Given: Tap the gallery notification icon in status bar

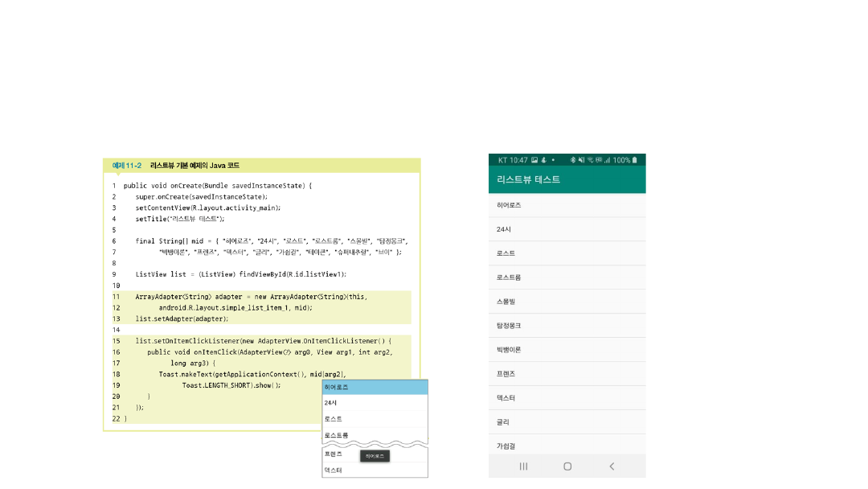Looking at the screenshot, I should 534,160.
